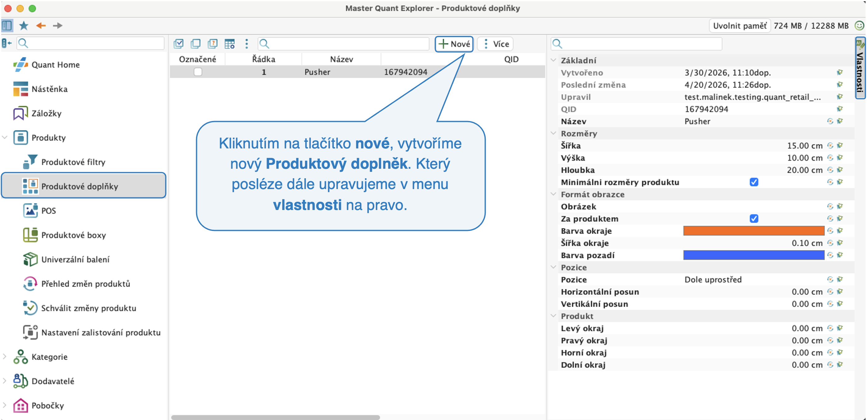
Task: Collapse the navigation tree icon beside search
Action: pos(6,43)
